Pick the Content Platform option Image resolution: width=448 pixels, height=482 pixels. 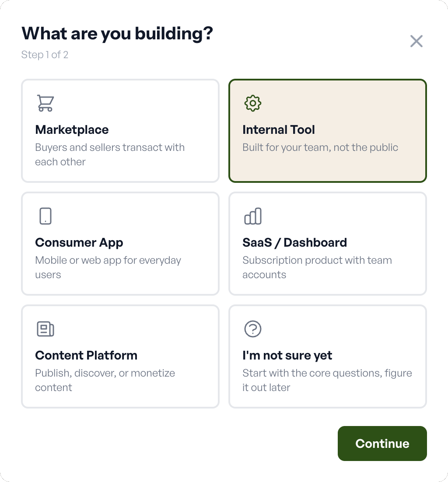coord(120,356)
